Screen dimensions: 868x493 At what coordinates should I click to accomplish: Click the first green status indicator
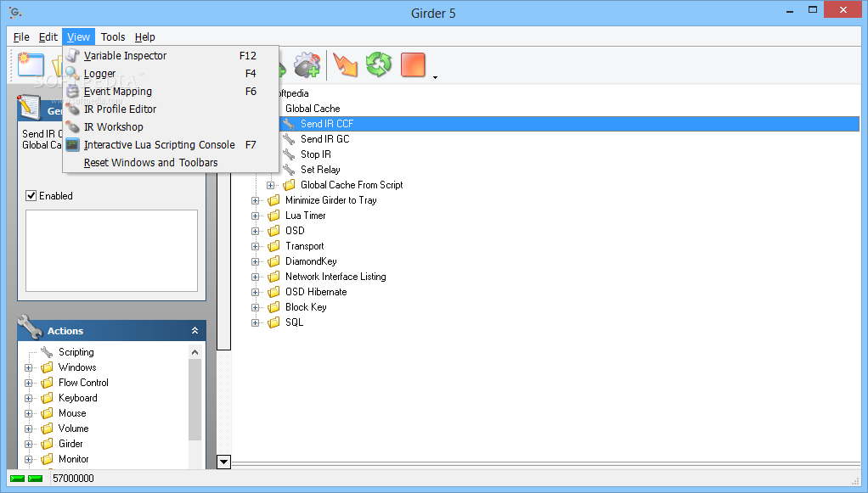click(17, 479)
